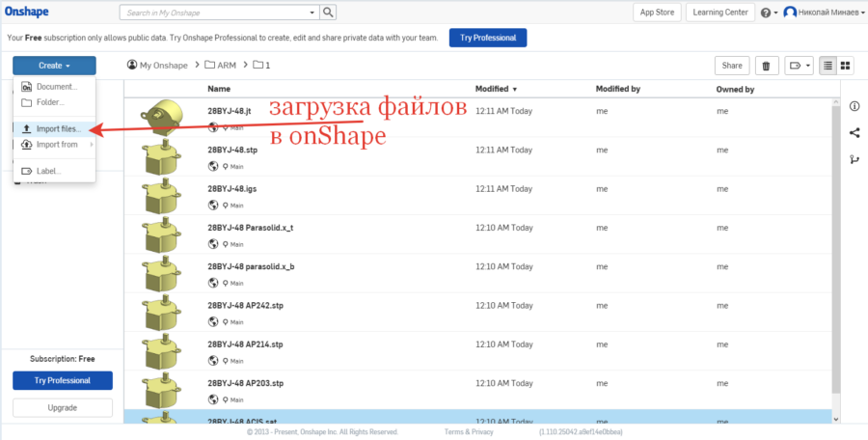868x440 pixels.
Task: Click the public globe icon for 28BYJ-48.jt
Action: coord(213,127)
